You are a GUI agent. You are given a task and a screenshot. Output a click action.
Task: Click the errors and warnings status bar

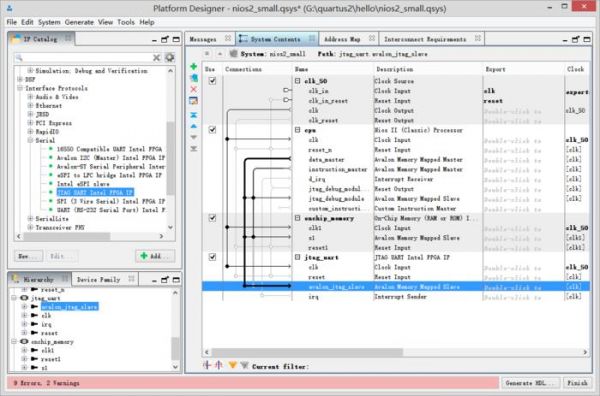(253, 383)
